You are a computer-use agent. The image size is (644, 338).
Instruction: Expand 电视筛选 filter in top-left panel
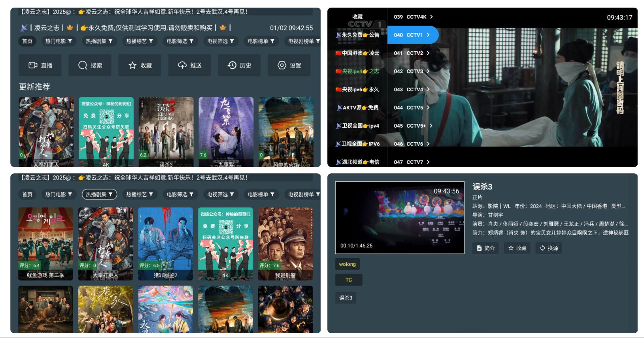tap(220, 41)
